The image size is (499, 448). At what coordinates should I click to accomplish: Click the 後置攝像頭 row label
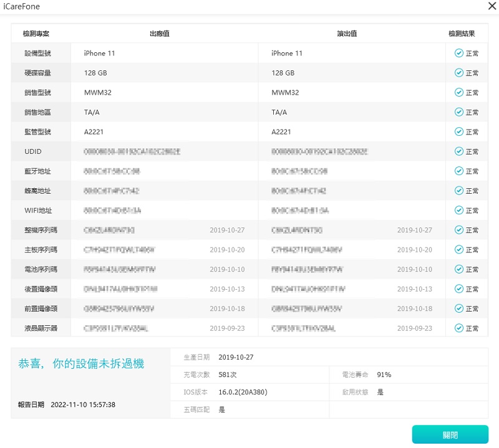coord(41,289)
